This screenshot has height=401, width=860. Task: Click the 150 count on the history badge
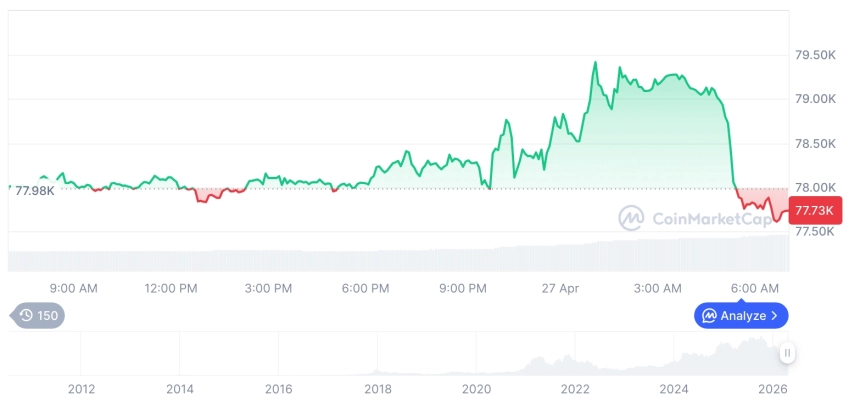pyautogui.click(x=48, y=316)
